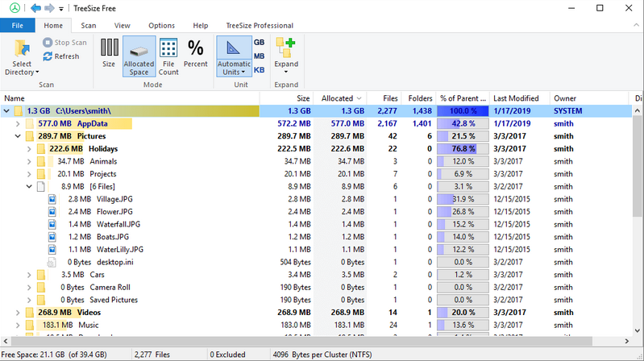Switch to File Count mode

(x=168, y=56)
